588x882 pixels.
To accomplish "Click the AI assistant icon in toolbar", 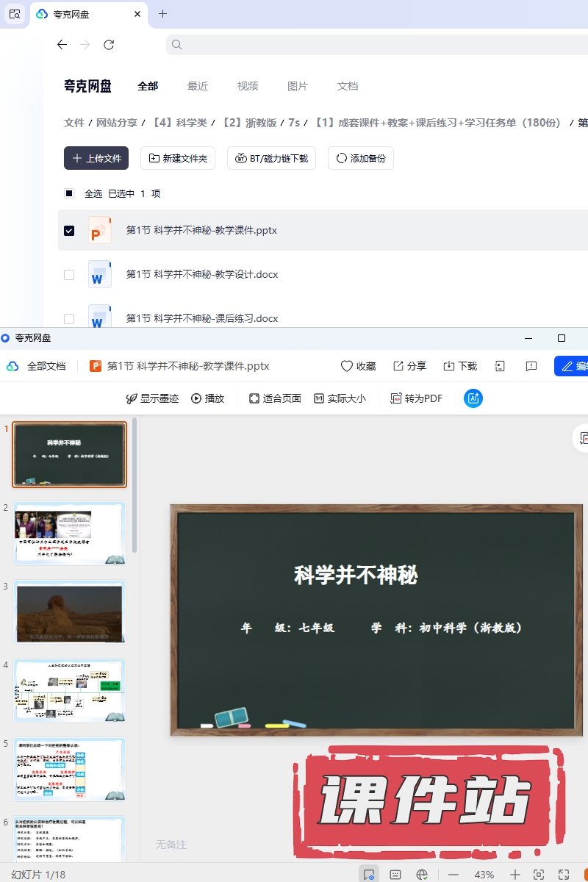I will [473, 398].
